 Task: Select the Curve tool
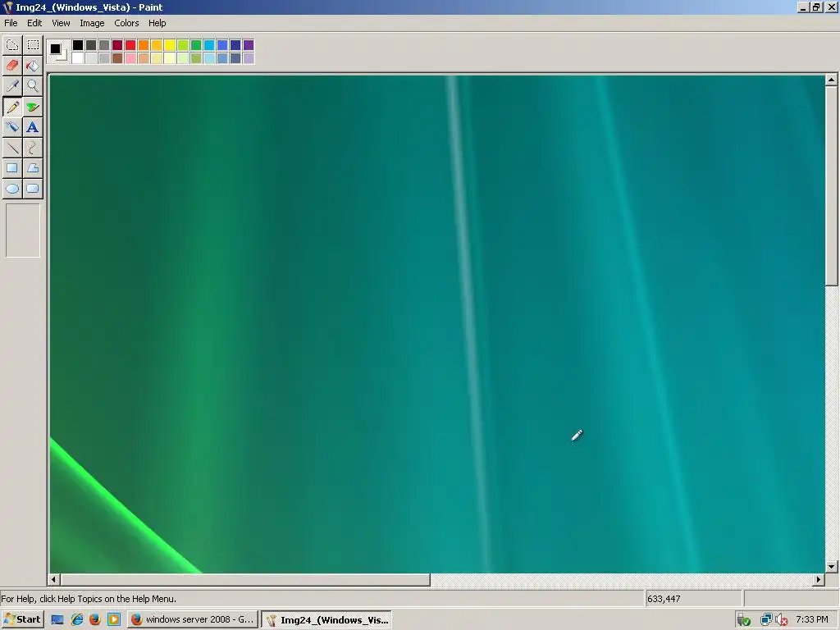(33, 148)
